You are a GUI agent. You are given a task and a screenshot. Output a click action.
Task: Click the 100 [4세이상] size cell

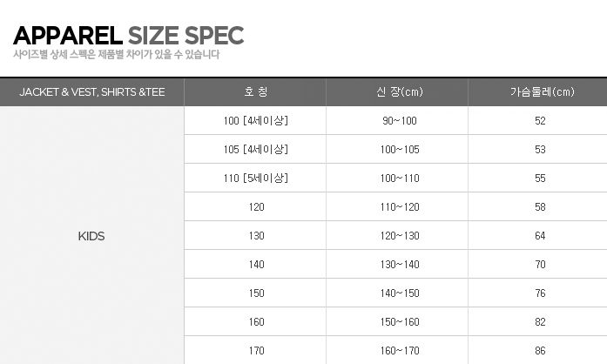(x=255, y=121)
